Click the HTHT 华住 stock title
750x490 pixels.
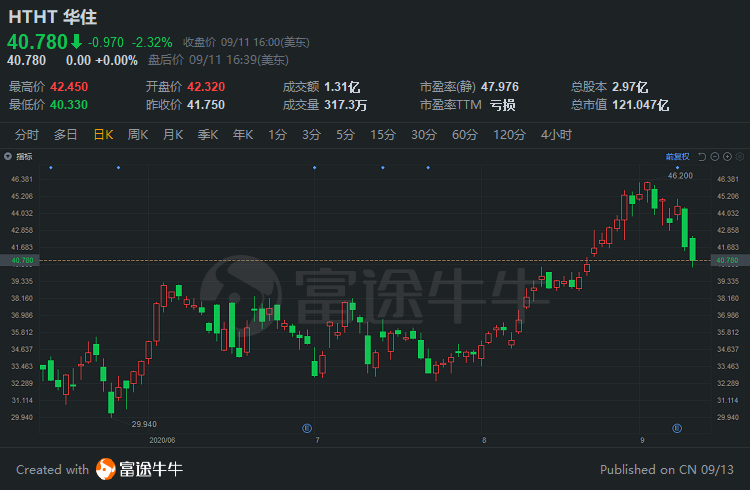pyautogui.click(x=53, y=17)
